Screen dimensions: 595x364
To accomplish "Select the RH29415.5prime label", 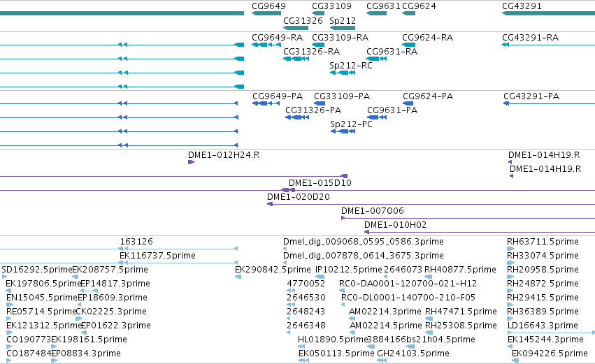I will tap(543, 298).
